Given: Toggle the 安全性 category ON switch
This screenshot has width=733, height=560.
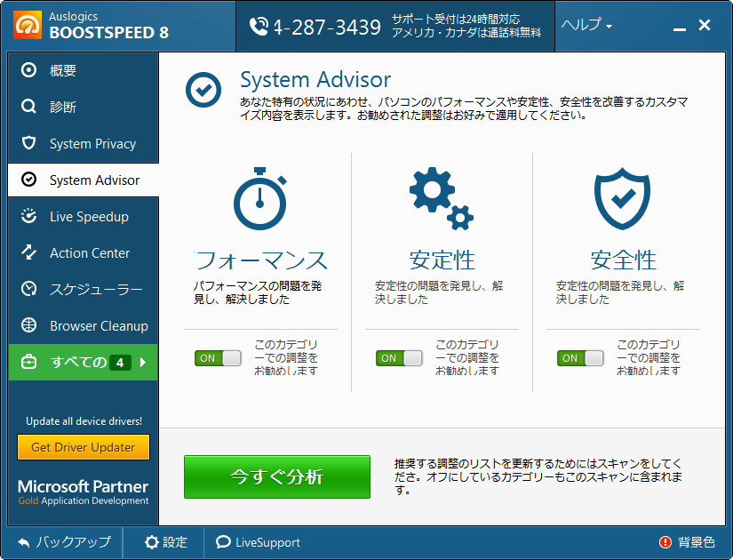Looking at the screenshot, I should pos(580,358).
